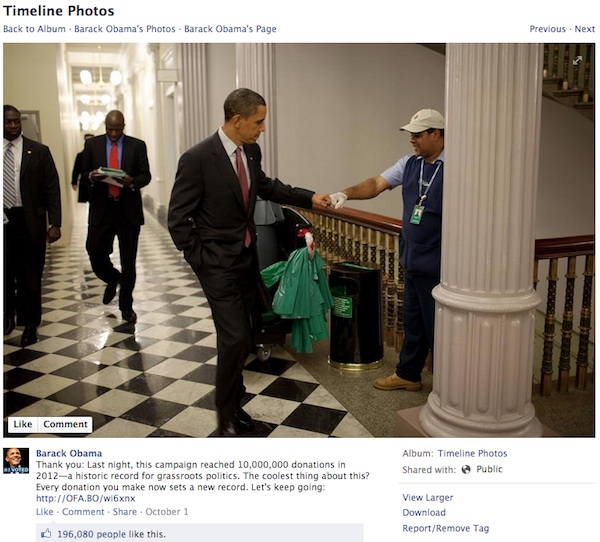
Task: Open the Barack Obama name link
Action: coord(69,453)
